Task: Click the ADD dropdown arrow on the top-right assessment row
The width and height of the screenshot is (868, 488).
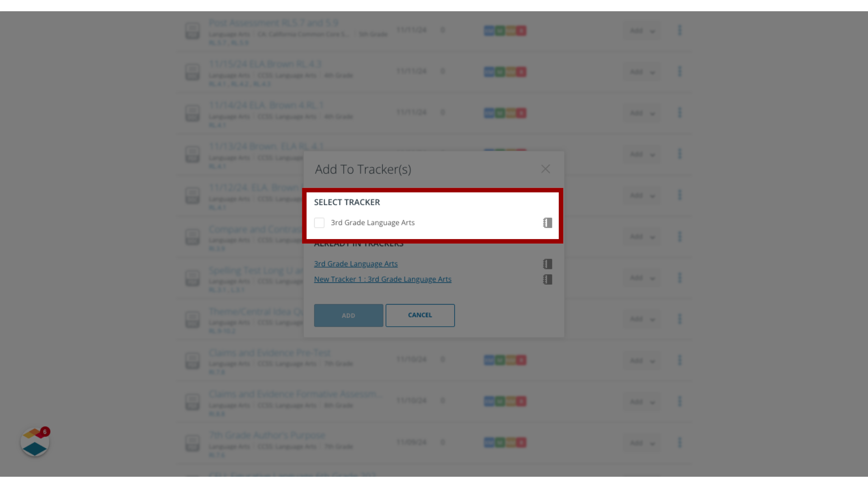Action: pyautogui.click(x=652, y=30)
